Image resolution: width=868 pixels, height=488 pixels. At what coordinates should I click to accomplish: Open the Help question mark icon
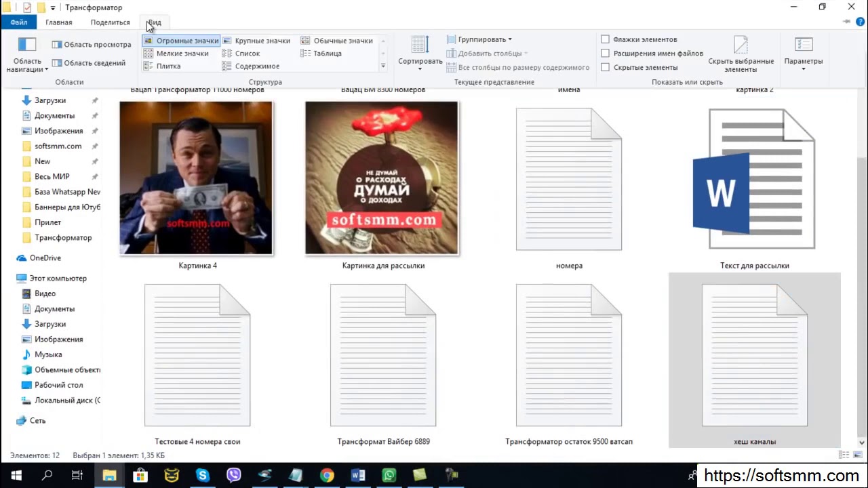pyautogui.click(x=861, y=22)
